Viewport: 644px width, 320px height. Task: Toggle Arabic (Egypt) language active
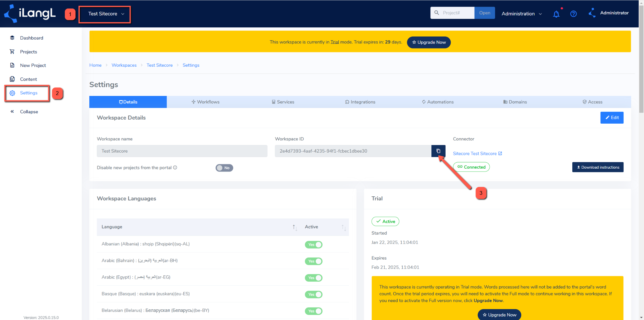click(x=314, y=278)
